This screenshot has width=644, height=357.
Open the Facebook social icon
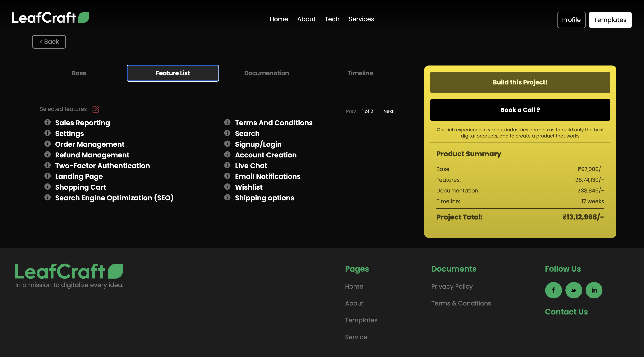(x=553, y=290)
